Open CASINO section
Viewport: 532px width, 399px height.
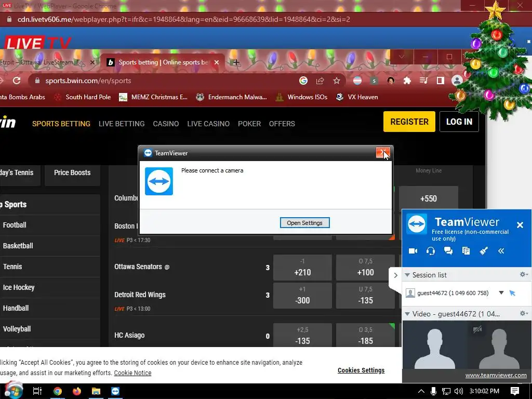[x=166, y=124]
